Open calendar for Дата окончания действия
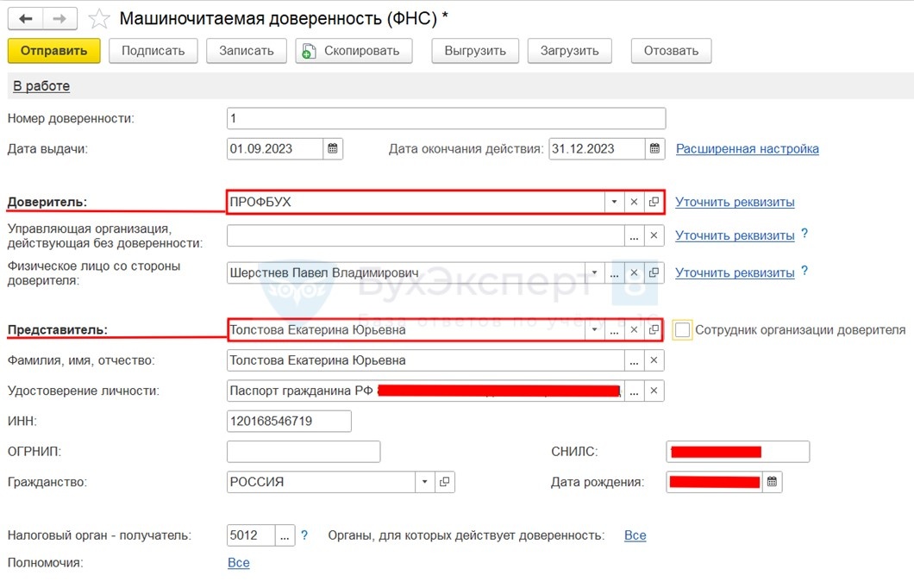 (654, 147)
